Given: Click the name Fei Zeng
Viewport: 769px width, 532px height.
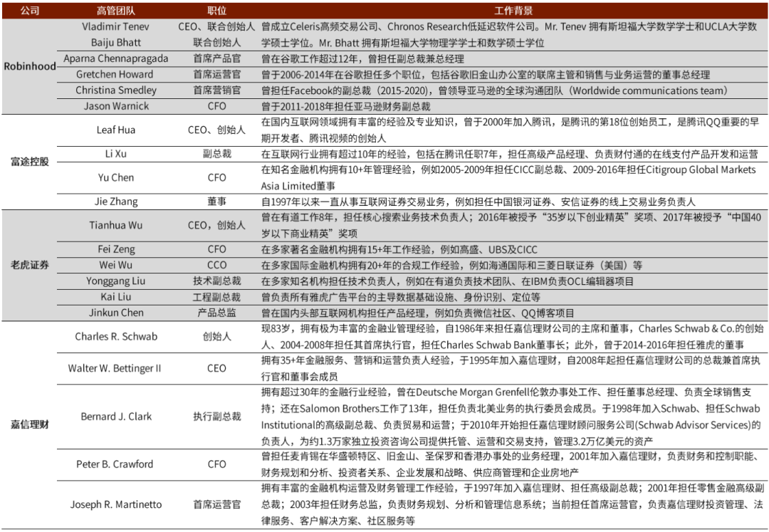Looking at the screenshot, I should [x=116, y=249].
